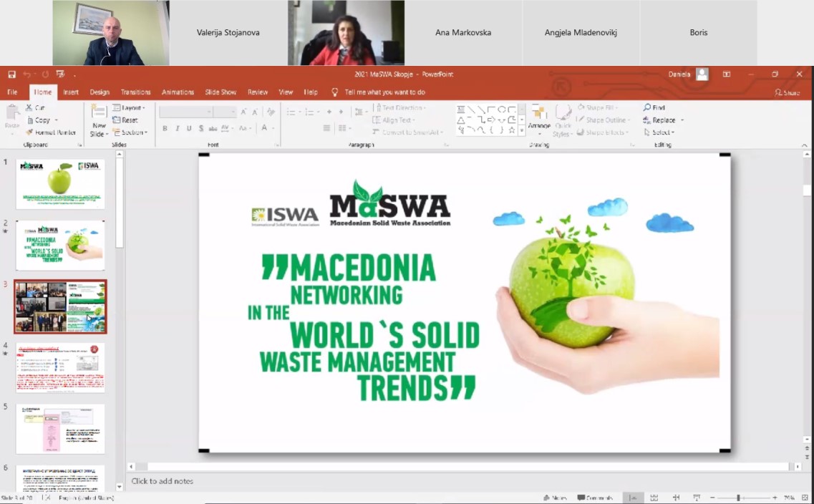
Task: Click the Share button
Action: click(789, 92)
